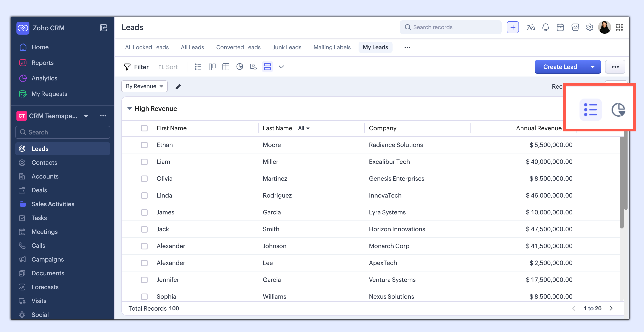
Task: Toggle the select-all checkbox in the header
Action: (x=144, y=128)
